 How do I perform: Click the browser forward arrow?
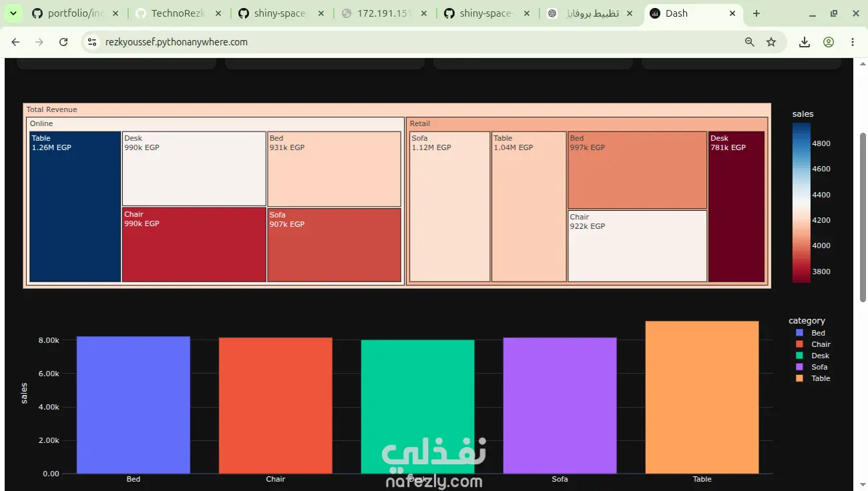(x=39, y=42)
